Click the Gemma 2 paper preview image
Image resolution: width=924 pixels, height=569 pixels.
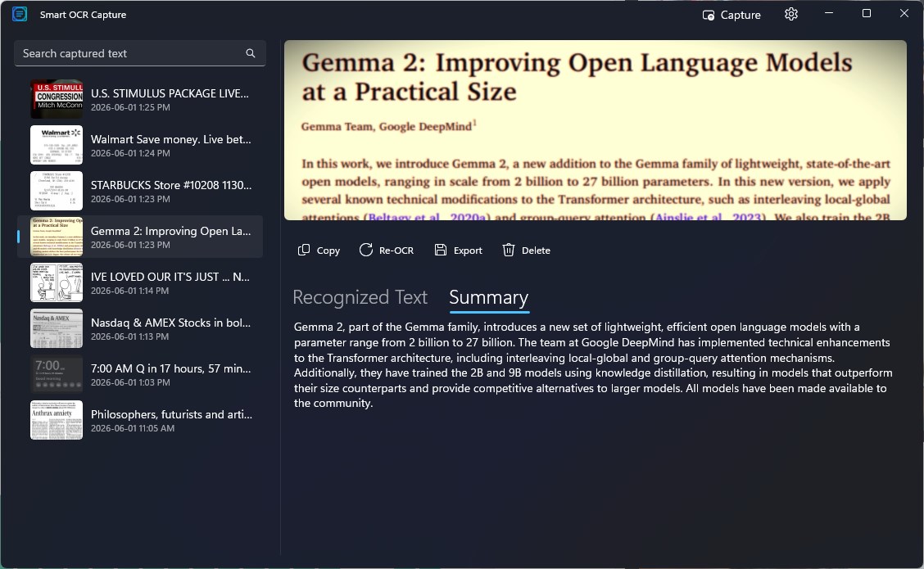(596, 130)
